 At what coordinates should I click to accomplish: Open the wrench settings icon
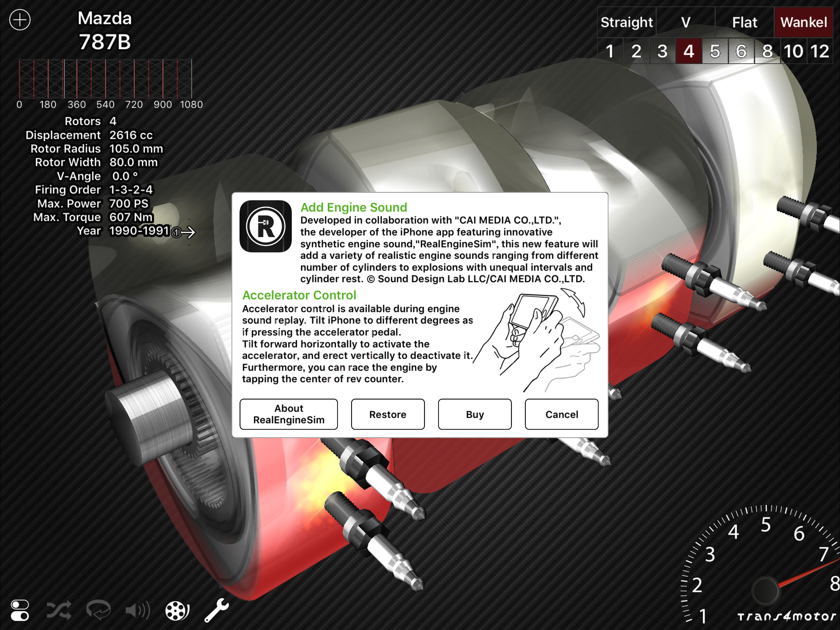216,610
